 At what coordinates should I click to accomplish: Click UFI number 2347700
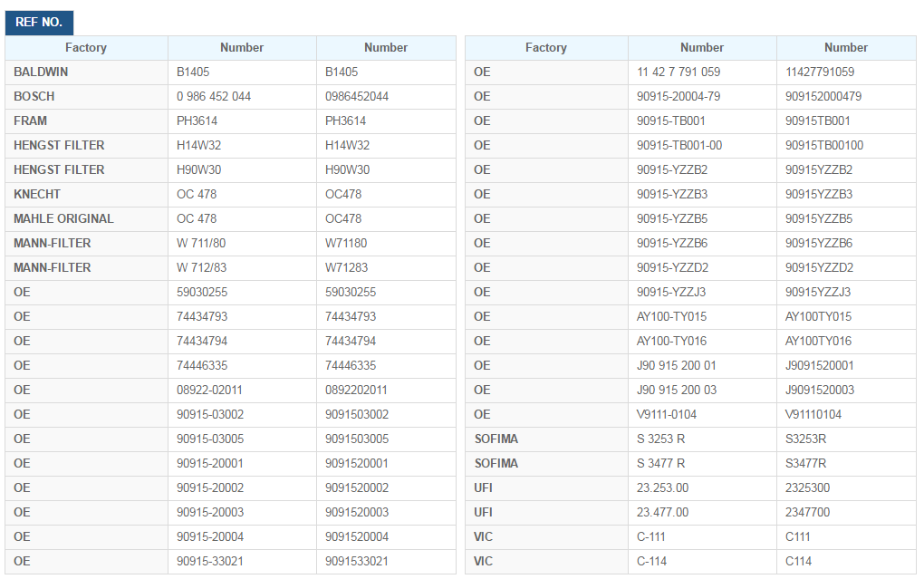pos(807,512)
